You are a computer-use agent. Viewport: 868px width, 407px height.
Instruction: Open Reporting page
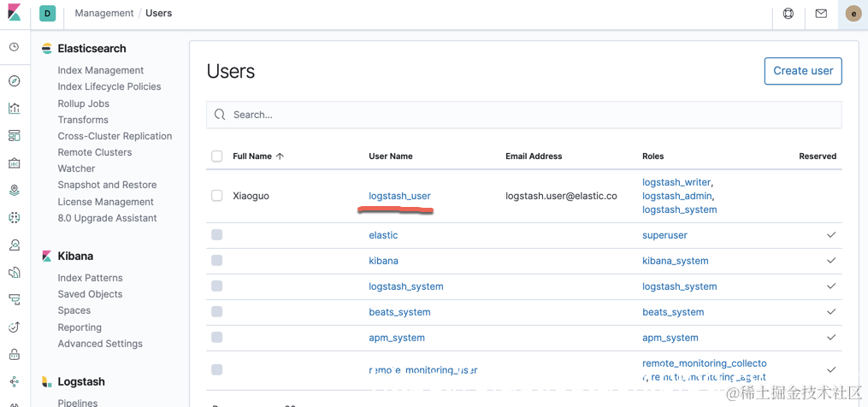(80, 327)
